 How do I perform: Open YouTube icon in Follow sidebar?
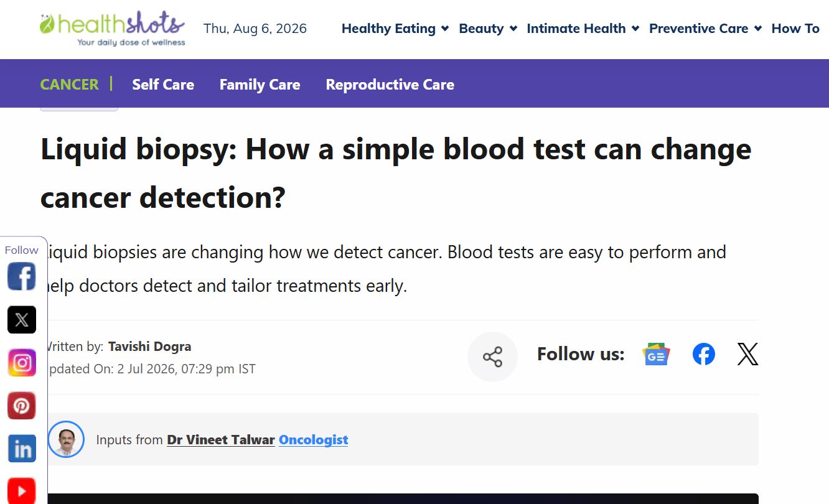(x=22, y=491)
